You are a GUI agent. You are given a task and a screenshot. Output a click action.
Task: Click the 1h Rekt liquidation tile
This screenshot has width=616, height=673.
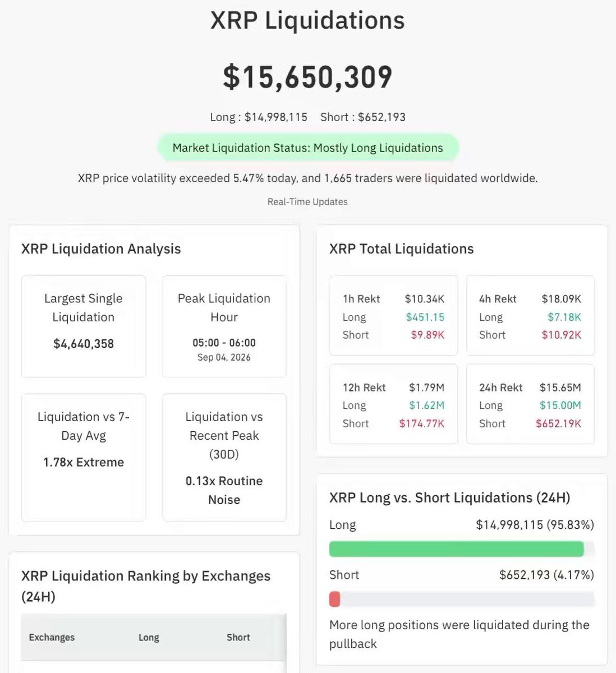pyautogui.click(x=393, y=315)
